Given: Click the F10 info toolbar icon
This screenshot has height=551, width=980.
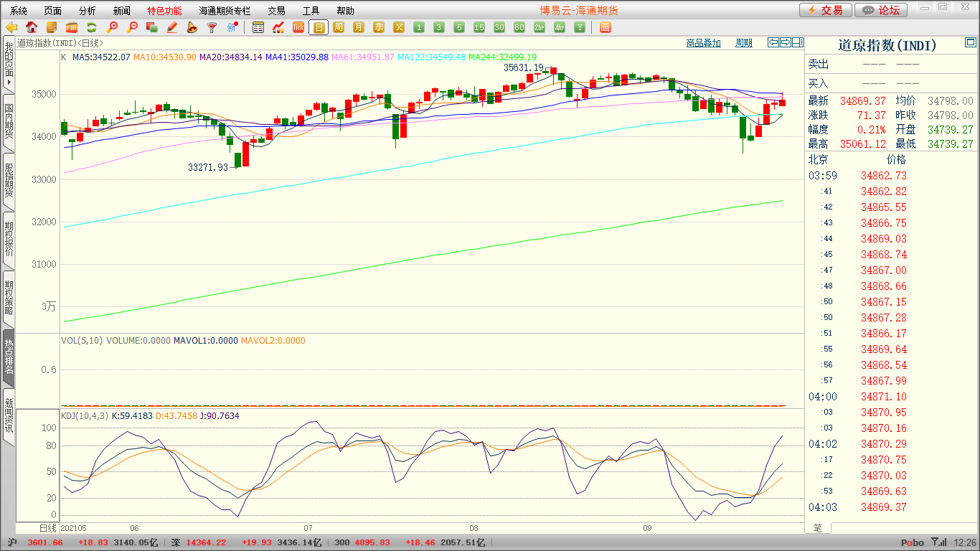Looking at the screenshot, I should 72,27.
